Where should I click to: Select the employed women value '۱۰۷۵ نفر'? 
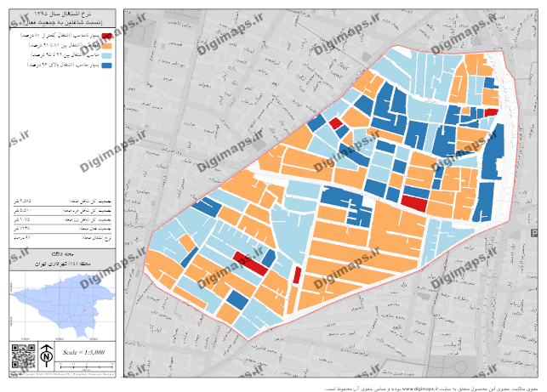(21, 219)
